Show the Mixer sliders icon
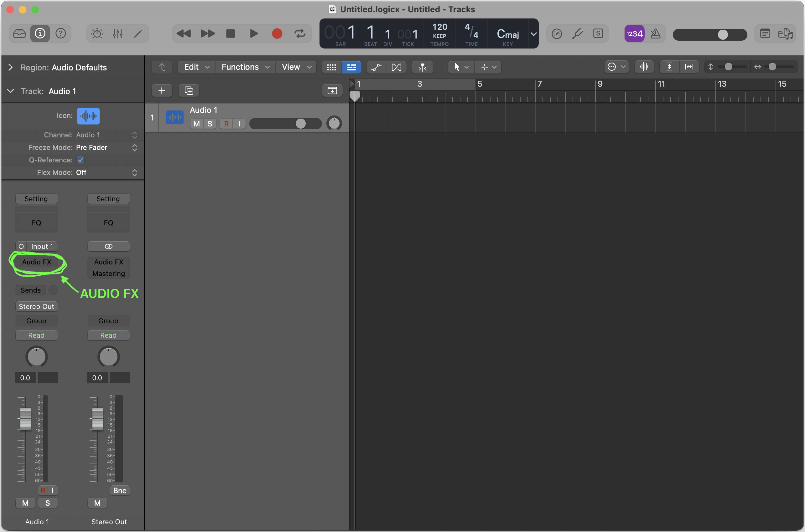The height and width of the screenshot is (532, 805). 118,33
